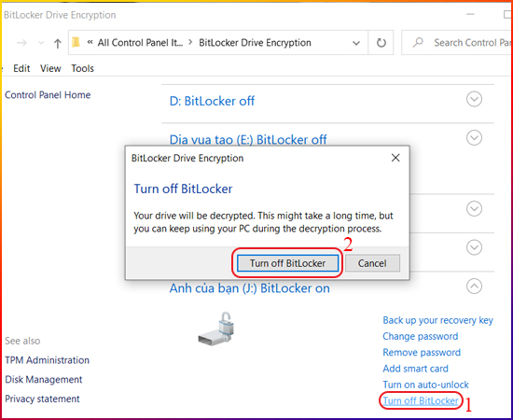Minimize the BitLocker Drive Encryption window
This screenshot has height=420, width=513.
click(470, 14)
